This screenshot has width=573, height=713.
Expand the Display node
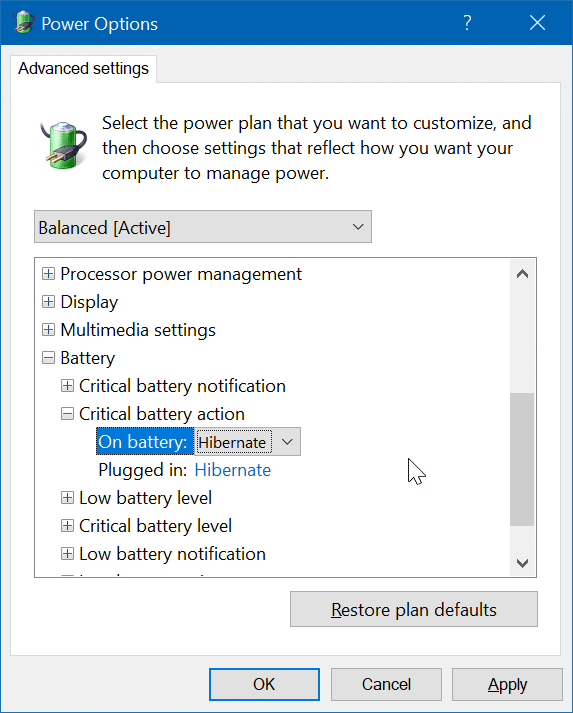(x=48, y=302)
